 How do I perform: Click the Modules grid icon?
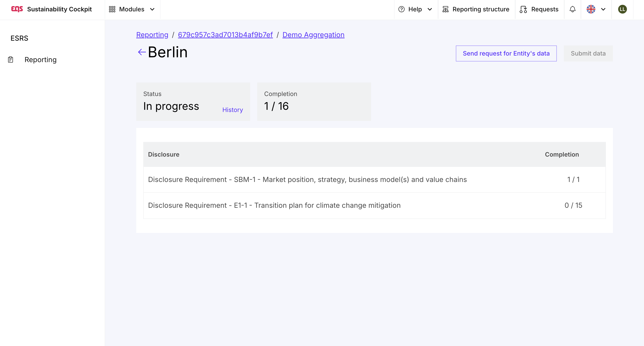[x=112, y=9]
